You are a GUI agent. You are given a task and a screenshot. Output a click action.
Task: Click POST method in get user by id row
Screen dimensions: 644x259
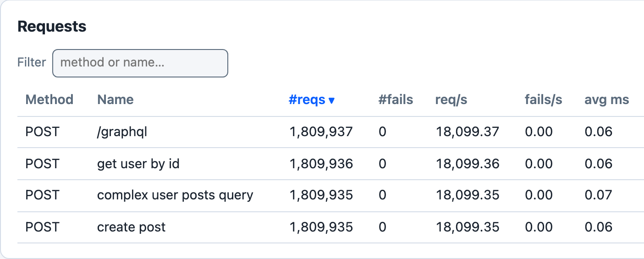tap(43, 164)
